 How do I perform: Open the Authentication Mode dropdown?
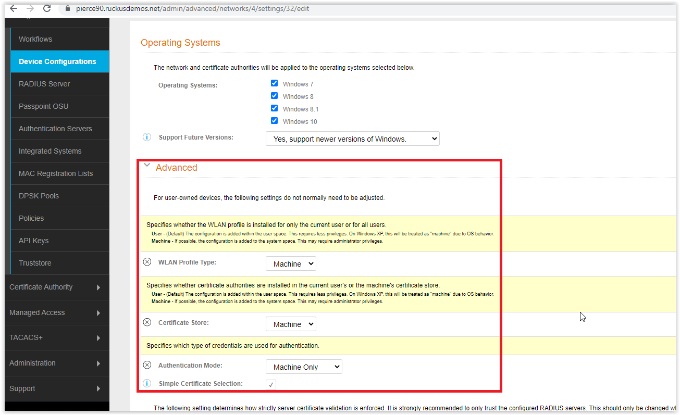pos(303,367)
